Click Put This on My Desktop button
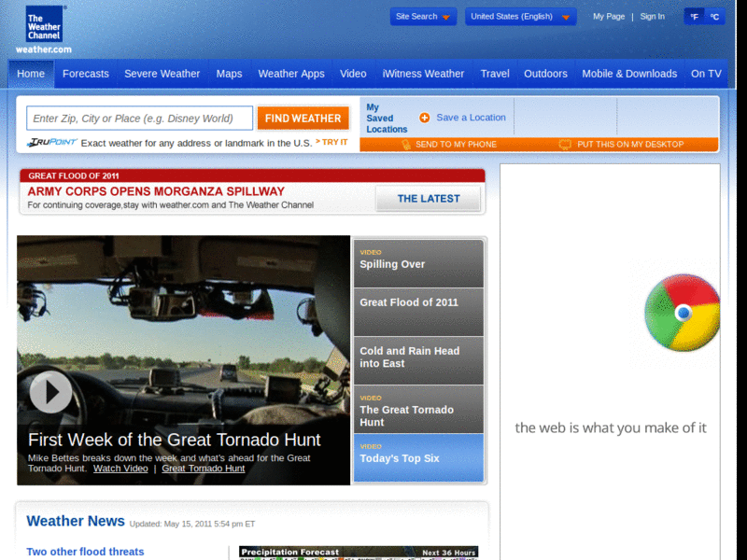 pyautogui.click(x=622, y=145)
